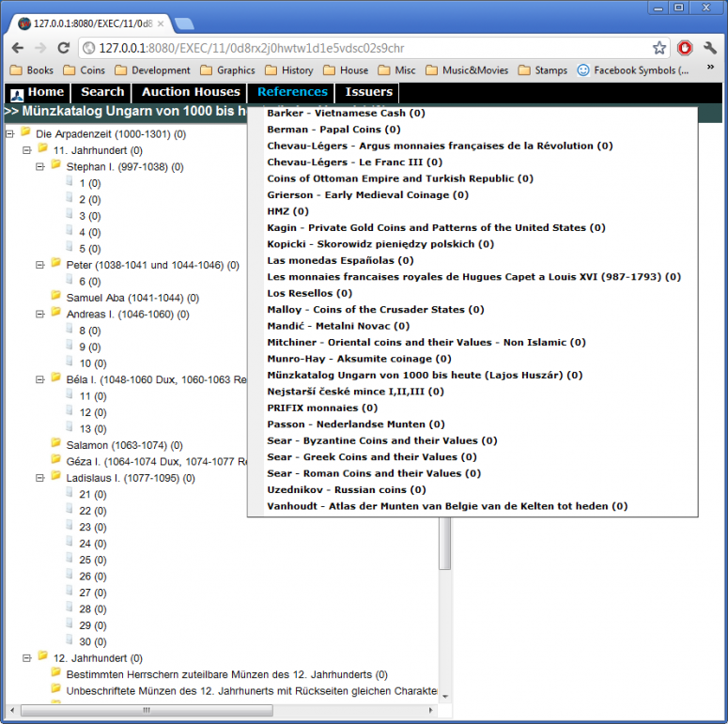
Task: Click the horizontal scrollbar right arrow
Action: (431, 710)
